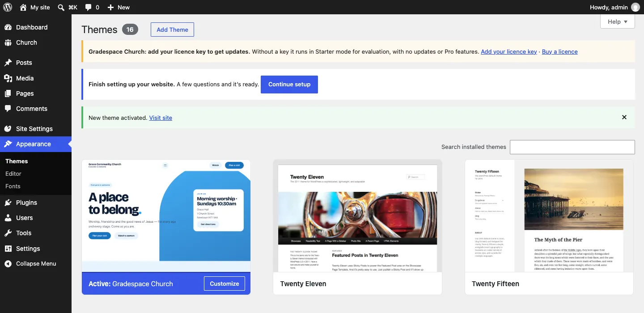This screenshot has width=644, height=313.
Task: Click the Add Theme button
Action: [172, 30]
